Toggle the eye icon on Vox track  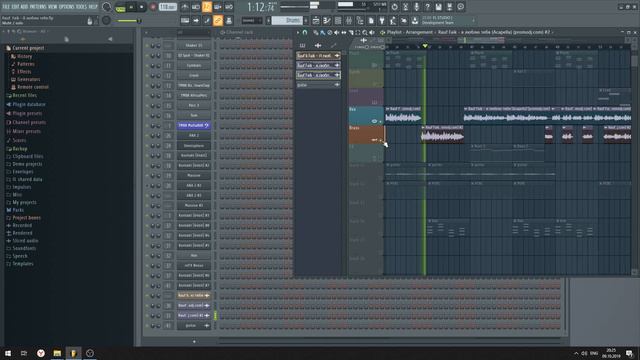pyautogui.click(x=374, y=121)
